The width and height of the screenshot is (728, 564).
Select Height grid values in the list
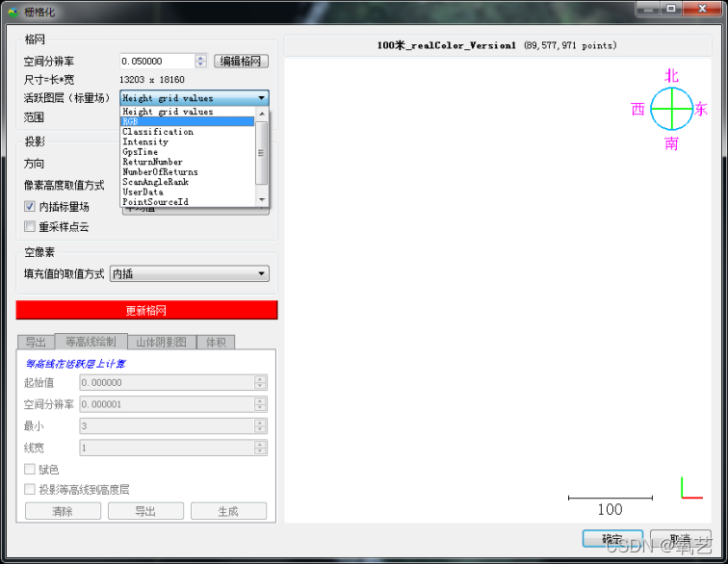click(187, 112)
